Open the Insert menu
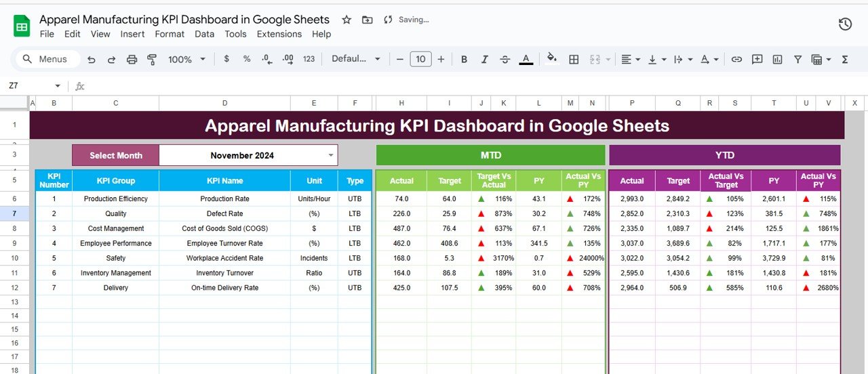This screenshot has width=868, height=374. pyautogui.click(x=133, y=34)
